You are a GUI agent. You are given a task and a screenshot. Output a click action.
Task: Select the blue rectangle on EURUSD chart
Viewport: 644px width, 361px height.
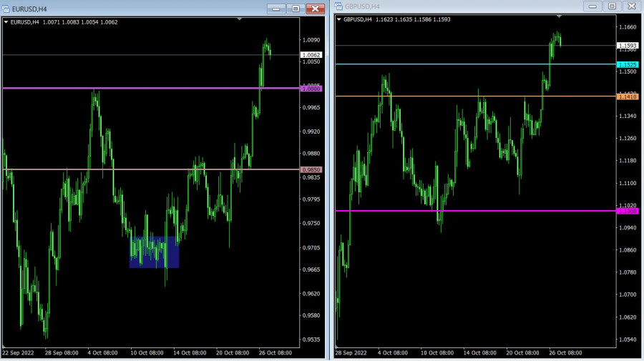[x=154, y=252]
